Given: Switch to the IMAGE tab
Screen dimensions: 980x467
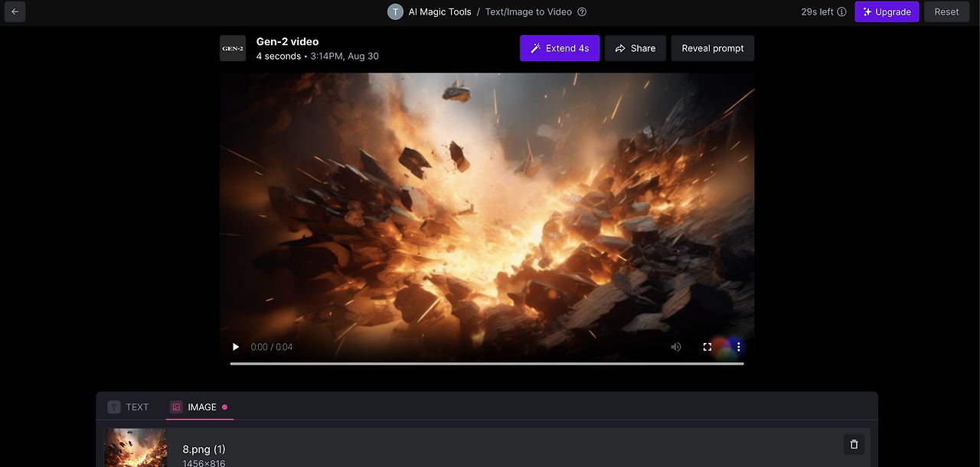Looking at the screenshot, I should (x=199, y=407).
